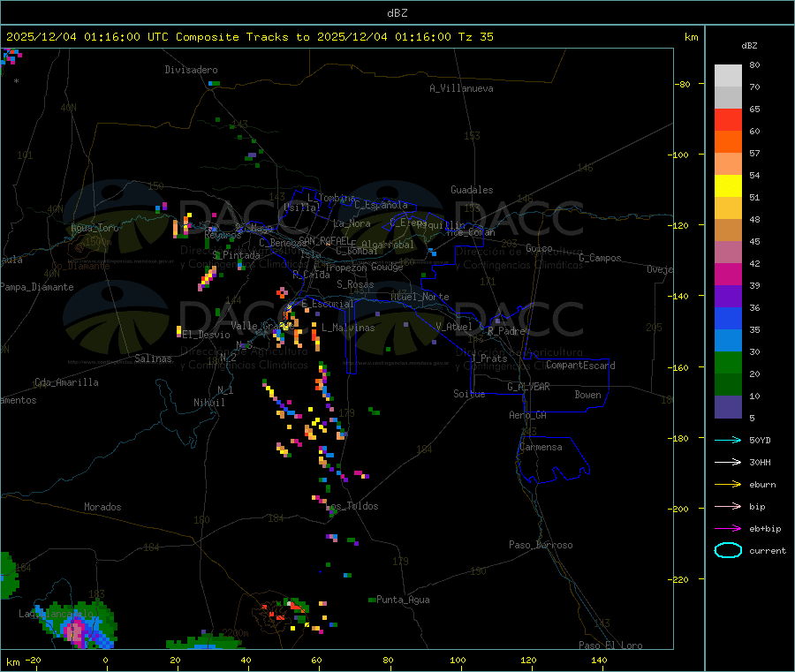
Task: Click the Carmensa location label
Action: pos(541,447)
